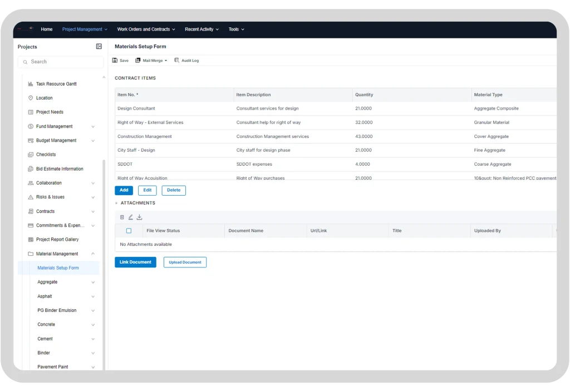Click the search magnifier icon
The width and height of the screenshot is (570, 392).
point(25,62)
